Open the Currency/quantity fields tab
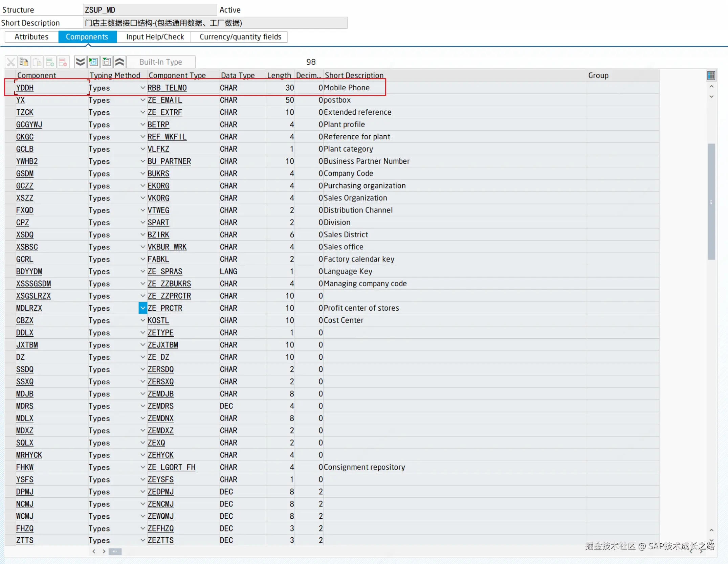728x564 pixels. click(x=240, y=37)
